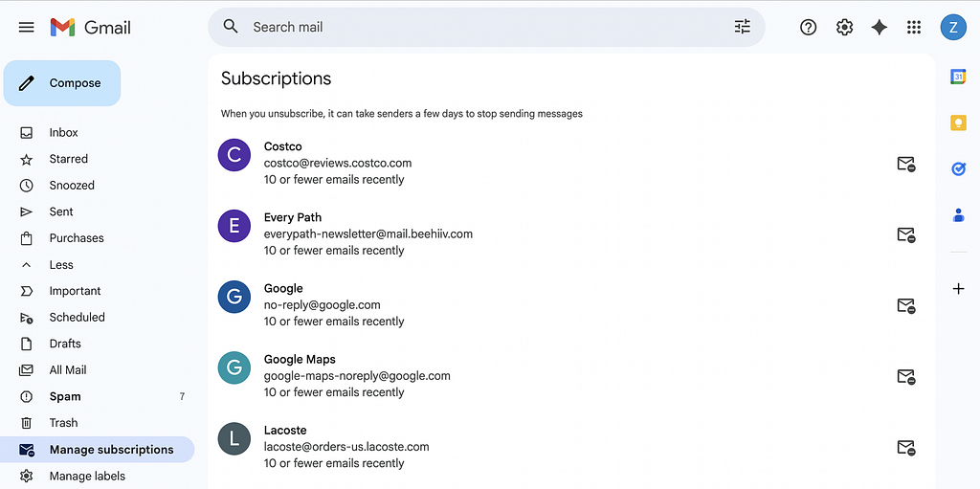
Task: Open the Support help icon
Action: click(x=808, y=27)
